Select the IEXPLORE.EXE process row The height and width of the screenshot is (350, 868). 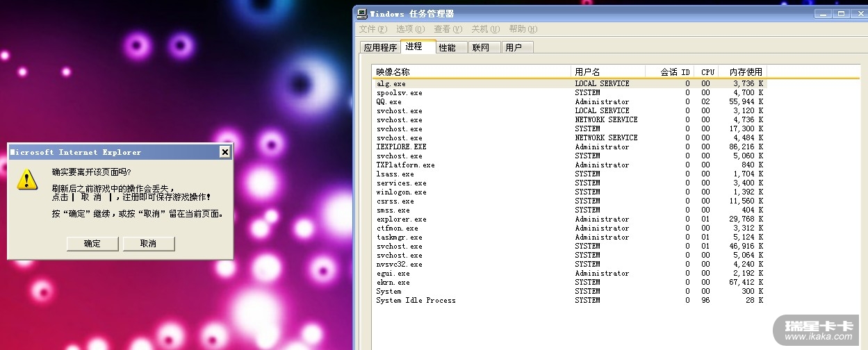pyautogui.click(x=569, y=147)
